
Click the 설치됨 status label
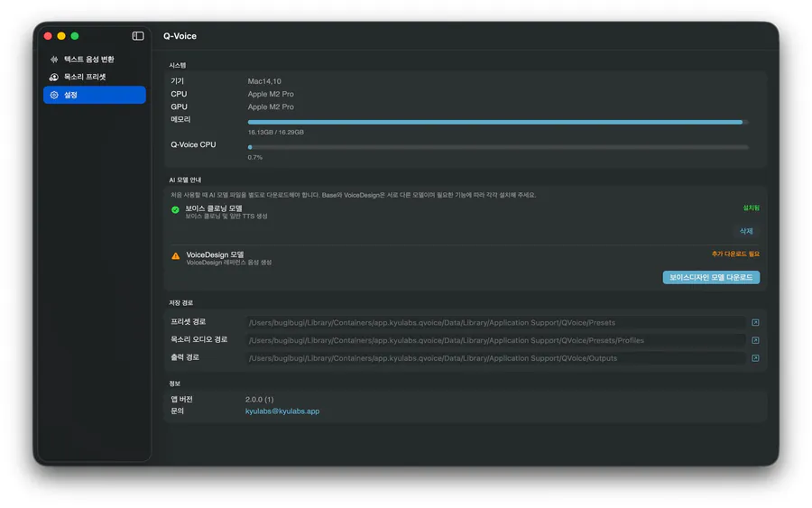coord(751,208)
